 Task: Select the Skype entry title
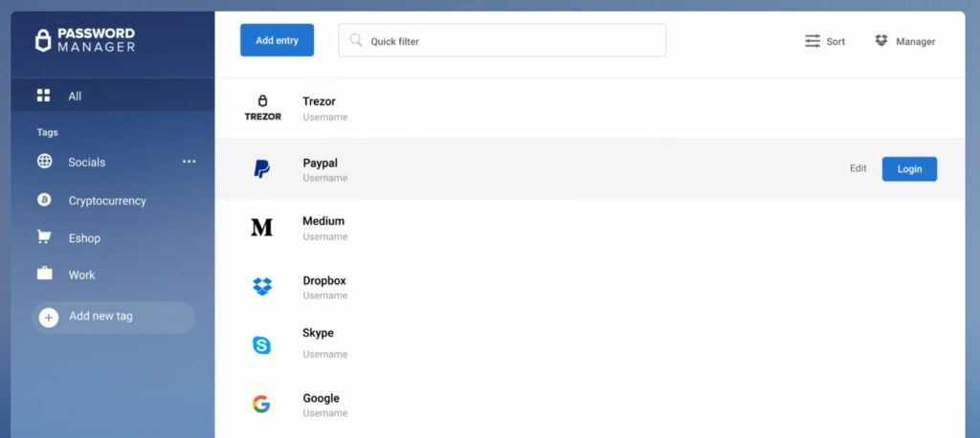click(x=318, y=333)
